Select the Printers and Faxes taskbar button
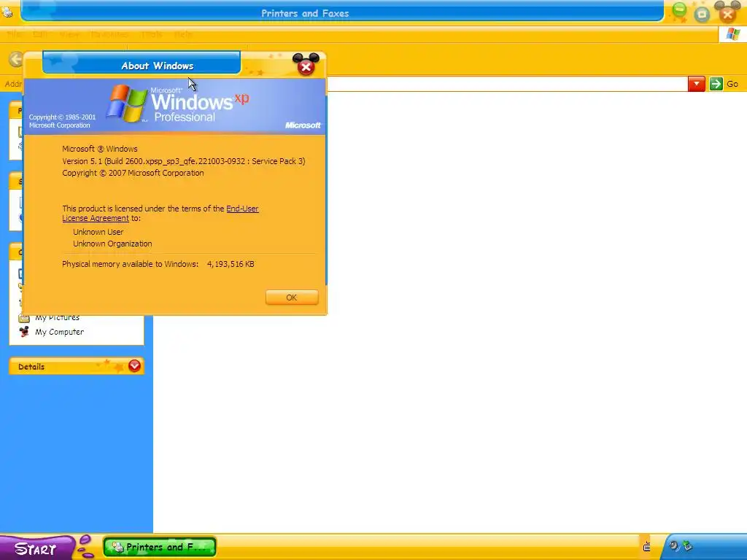 click(x=160, y=547)
